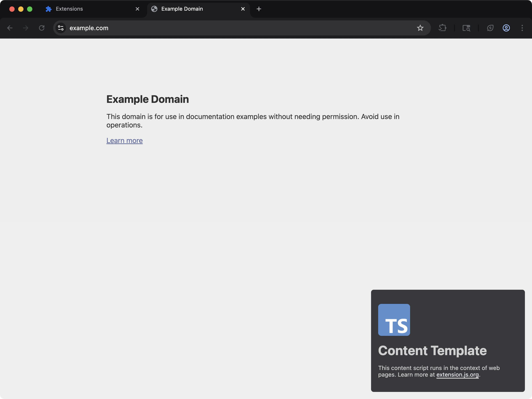Switch to the Extensions tab
Image resolution: width=532 pixels, height=399 pixels.
(x=79, y=9)
